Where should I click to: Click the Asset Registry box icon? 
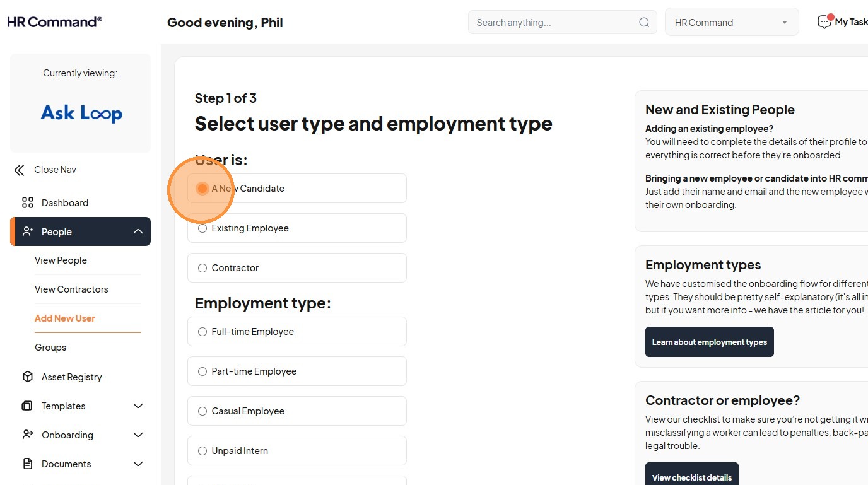[28, 377]
